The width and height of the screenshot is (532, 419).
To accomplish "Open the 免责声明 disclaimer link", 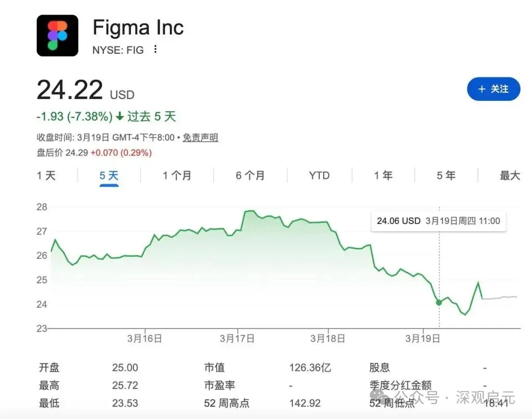I will coord(200,138).
